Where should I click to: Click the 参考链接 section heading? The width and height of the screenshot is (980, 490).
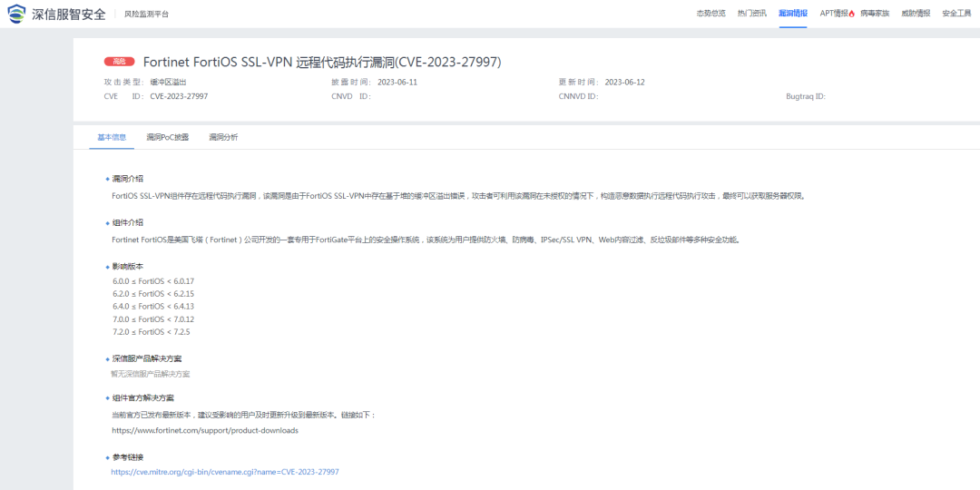pyautogui.click(x=128, y=457)
